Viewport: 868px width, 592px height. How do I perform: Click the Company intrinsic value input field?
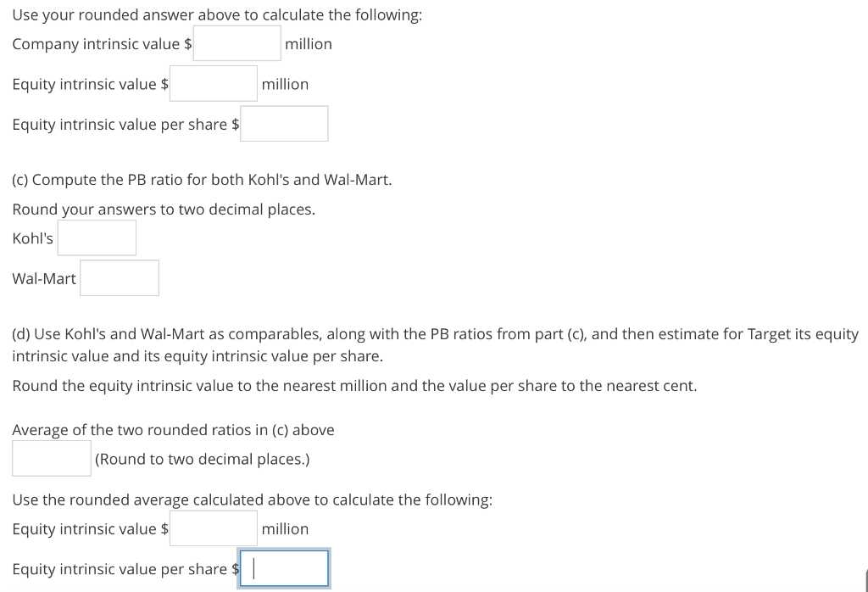coord(236,42)
